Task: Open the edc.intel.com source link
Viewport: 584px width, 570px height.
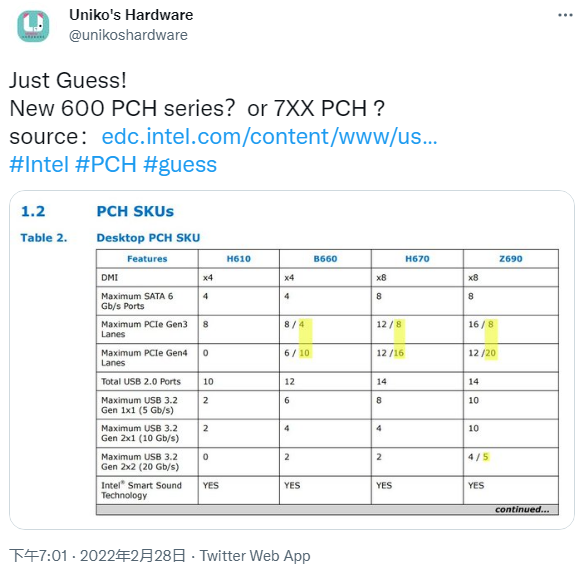Action: [x=269, y=136]
